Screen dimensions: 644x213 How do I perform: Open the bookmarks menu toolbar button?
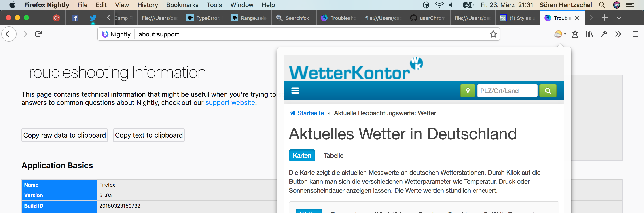click(575, 34)
